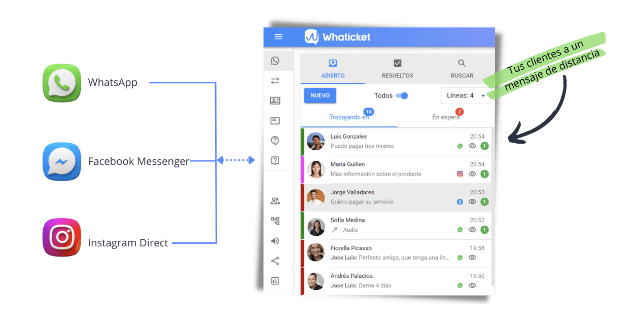This screenshot has height=317, width=644.
Task: Open the speaker announcements sidebar icon
Action: coord(275,241)
